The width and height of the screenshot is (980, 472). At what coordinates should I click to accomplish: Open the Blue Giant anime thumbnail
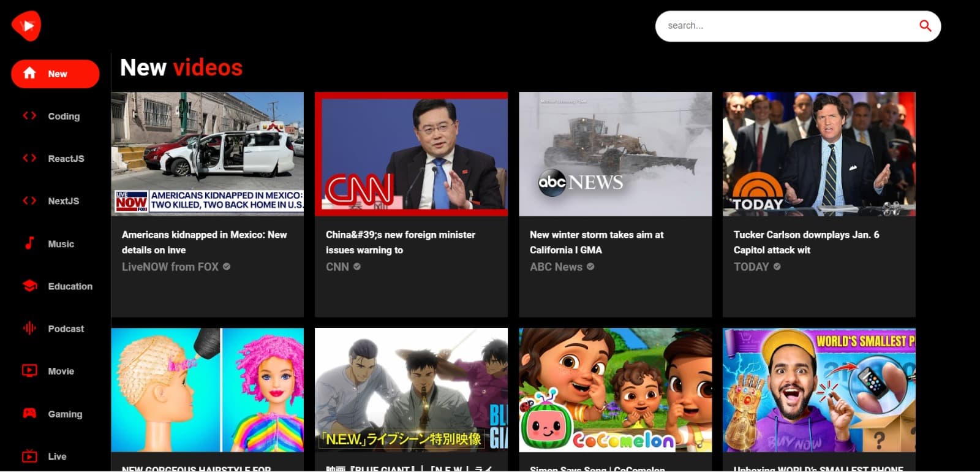pos(411,390)
